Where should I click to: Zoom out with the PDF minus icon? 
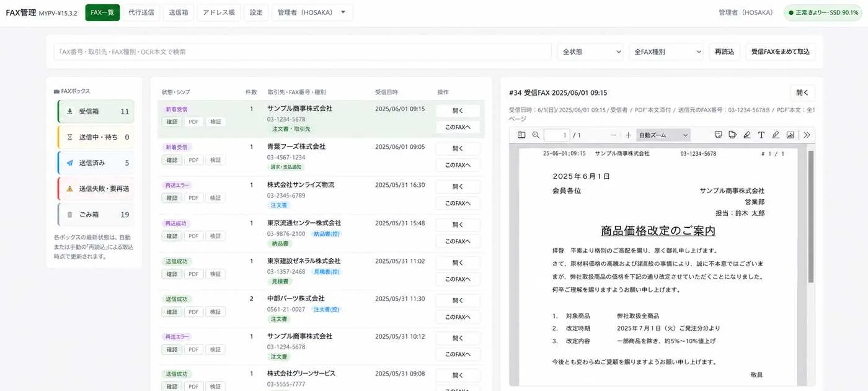point(613,135)
